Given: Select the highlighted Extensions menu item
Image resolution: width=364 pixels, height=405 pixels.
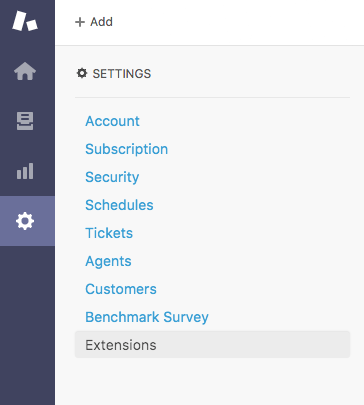Looking at the screenshot, I should click(213, 345).
